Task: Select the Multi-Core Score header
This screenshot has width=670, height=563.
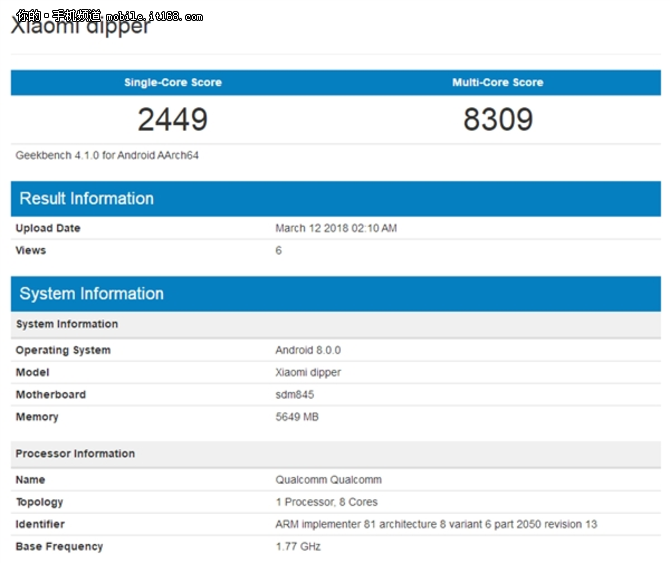Action: pos(498,82)
